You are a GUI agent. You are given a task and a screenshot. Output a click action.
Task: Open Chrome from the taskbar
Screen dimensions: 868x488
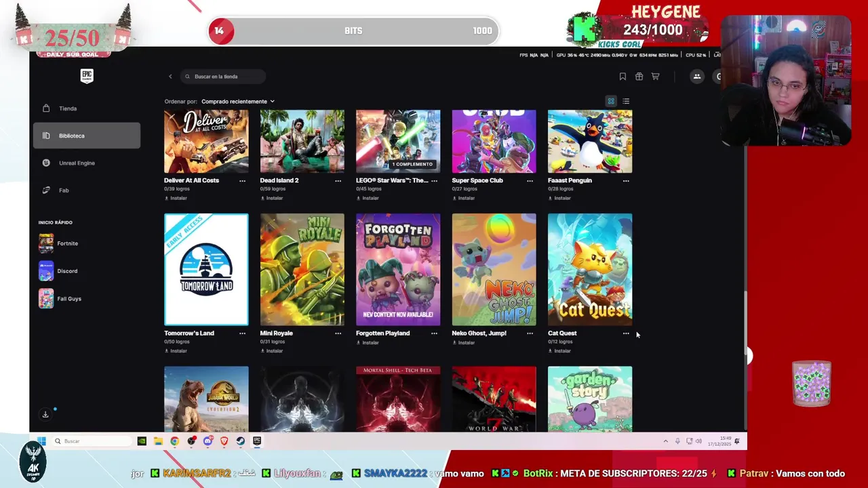coord(175,441)
